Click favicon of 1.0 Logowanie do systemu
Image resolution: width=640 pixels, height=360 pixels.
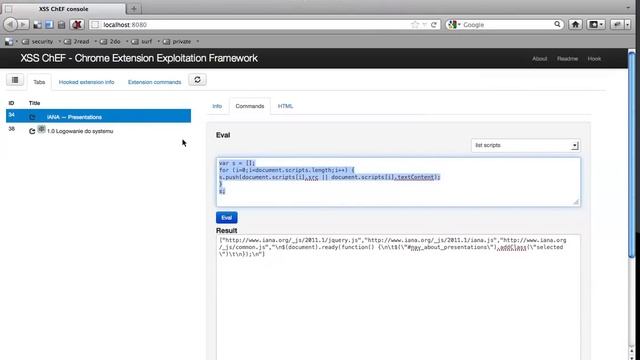pos(41,129)
